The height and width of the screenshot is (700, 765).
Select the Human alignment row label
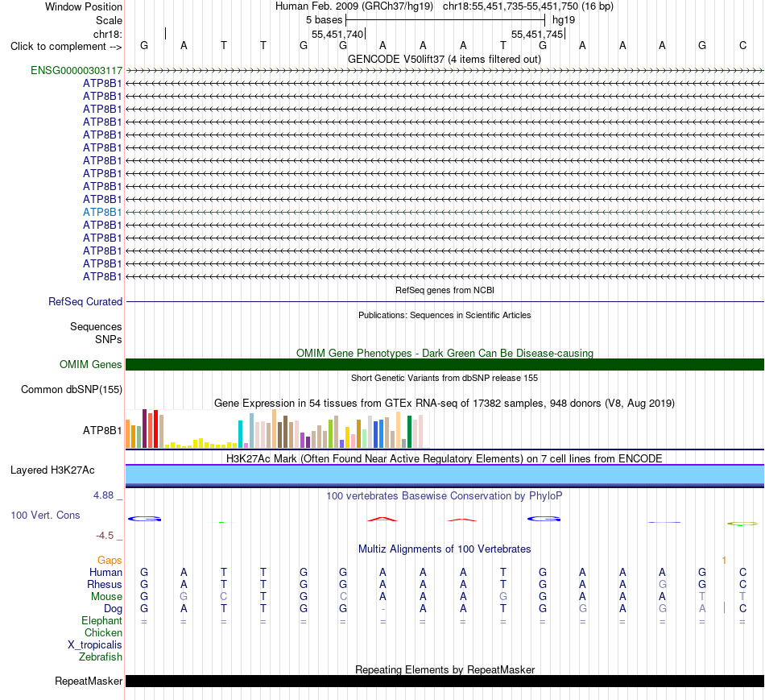tap(105, 572)
